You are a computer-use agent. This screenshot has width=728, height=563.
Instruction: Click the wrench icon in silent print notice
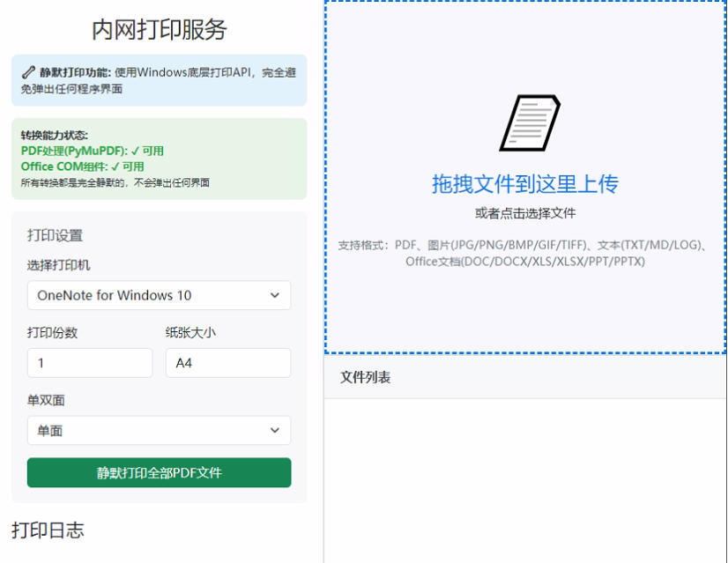(28, 72)
